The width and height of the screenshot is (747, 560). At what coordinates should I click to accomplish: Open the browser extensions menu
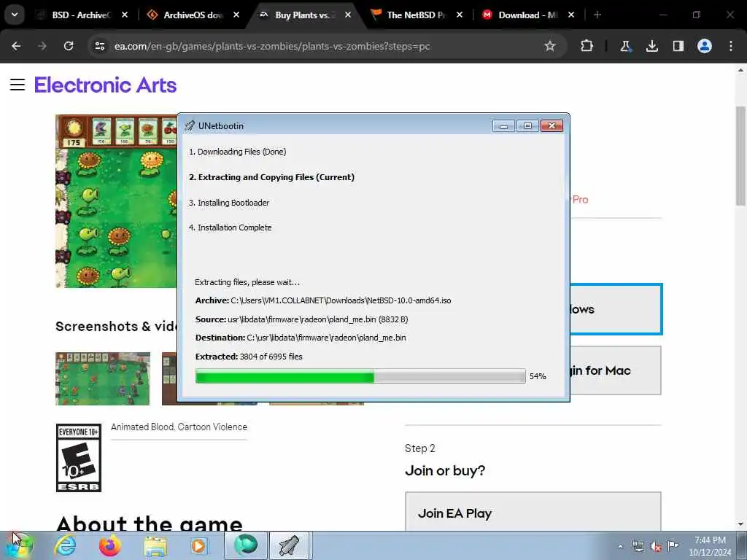pos(587,46)
